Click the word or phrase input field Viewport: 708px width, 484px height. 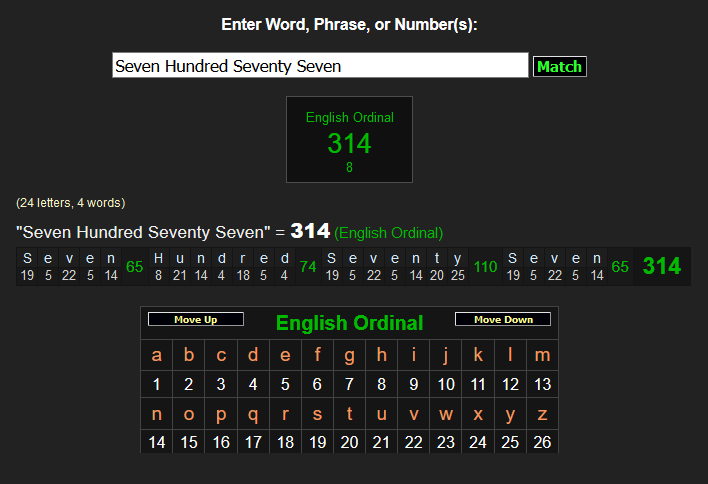coord(320,66)
